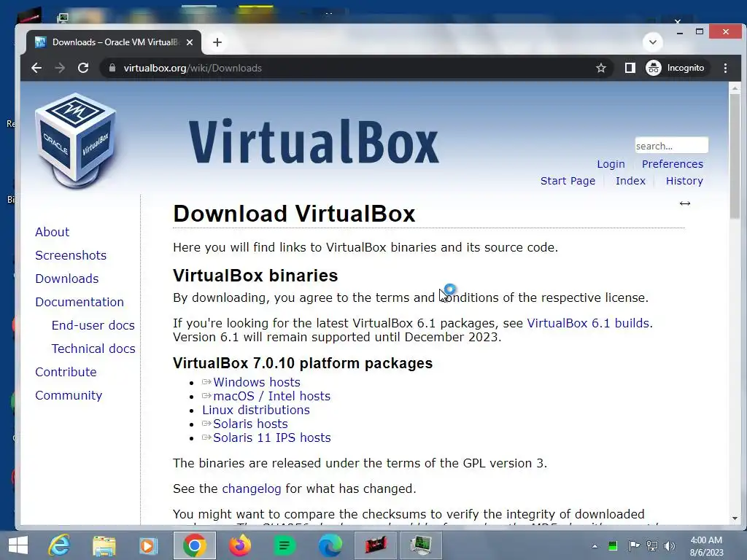Open Documentation in the left sidebar
Viewport: 747px width, 560px height.
(79, 302)
